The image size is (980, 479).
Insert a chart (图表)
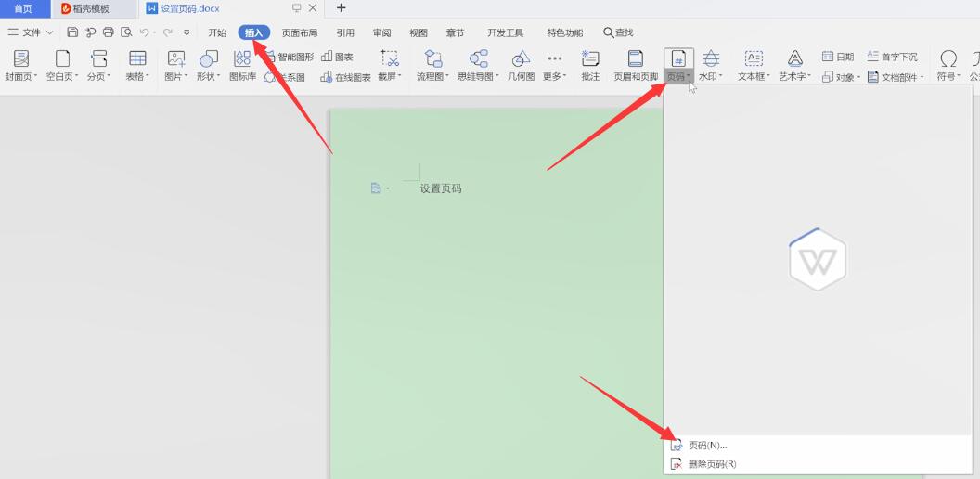[x=338, y=57]
